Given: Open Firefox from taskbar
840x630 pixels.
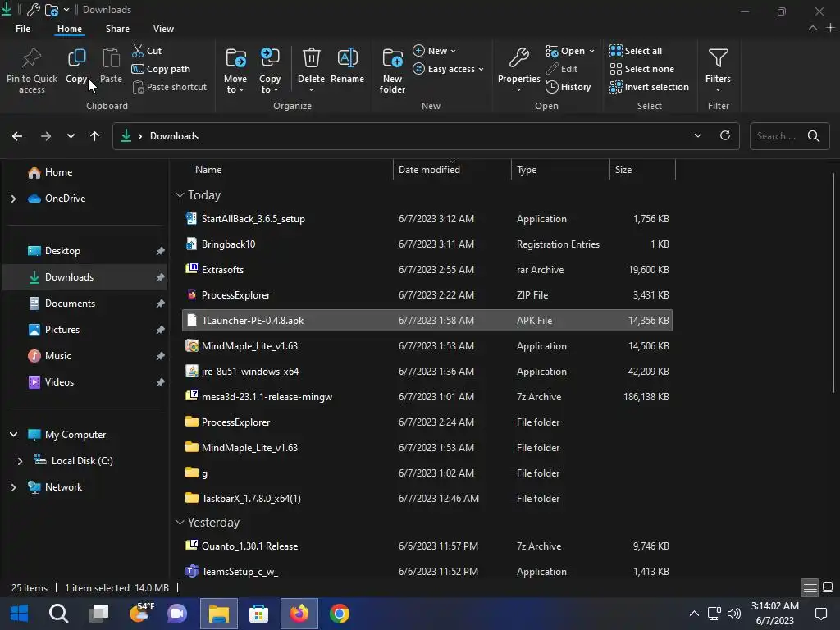Looking at the screenshot, I should [x=299, y=614].
